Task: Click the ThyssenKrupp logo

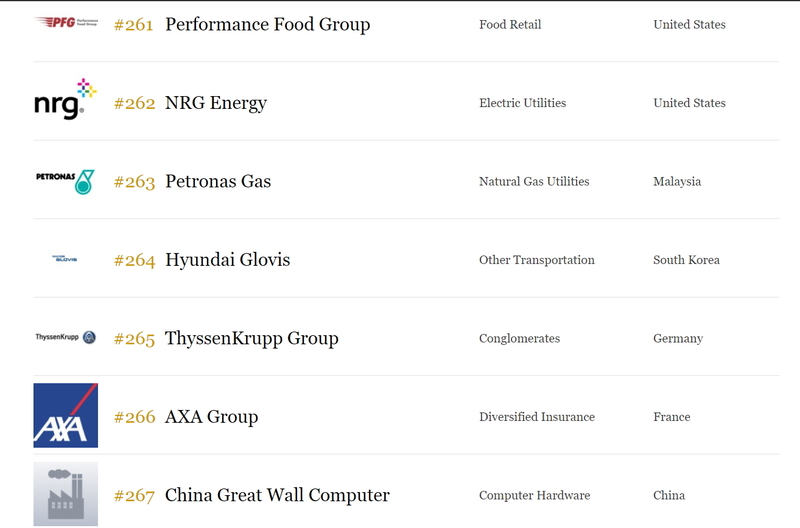Action: [x=65, y=338]
